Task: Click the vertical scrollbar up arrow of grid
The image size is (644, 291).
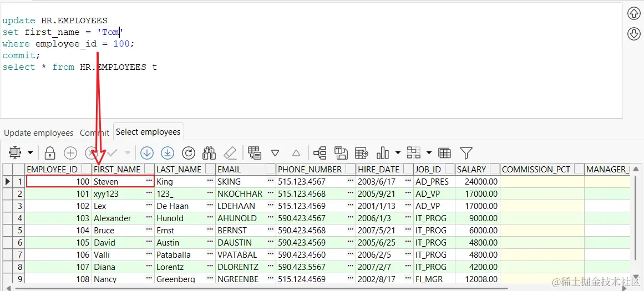Action: coord(636,169)
